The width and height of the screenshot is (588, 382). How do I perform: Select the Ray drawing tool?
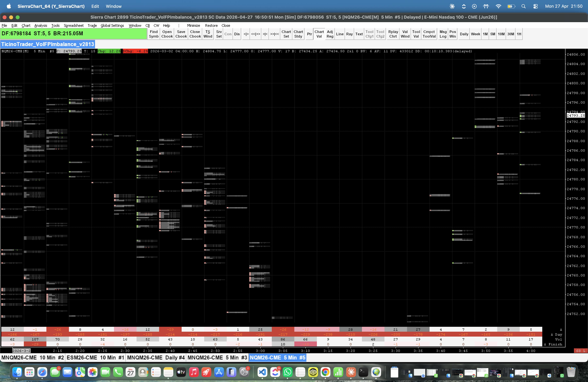coord(349,34)
